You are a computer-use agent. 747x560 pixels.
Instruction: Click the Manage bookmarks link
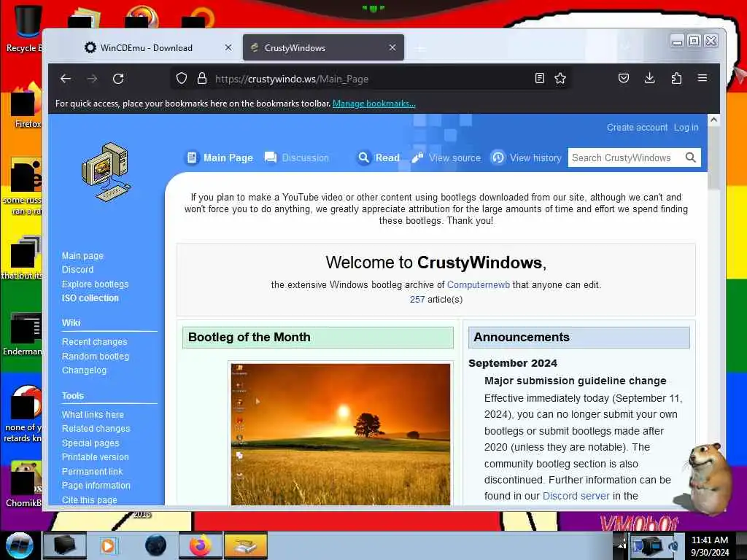(x=374, y=104)
